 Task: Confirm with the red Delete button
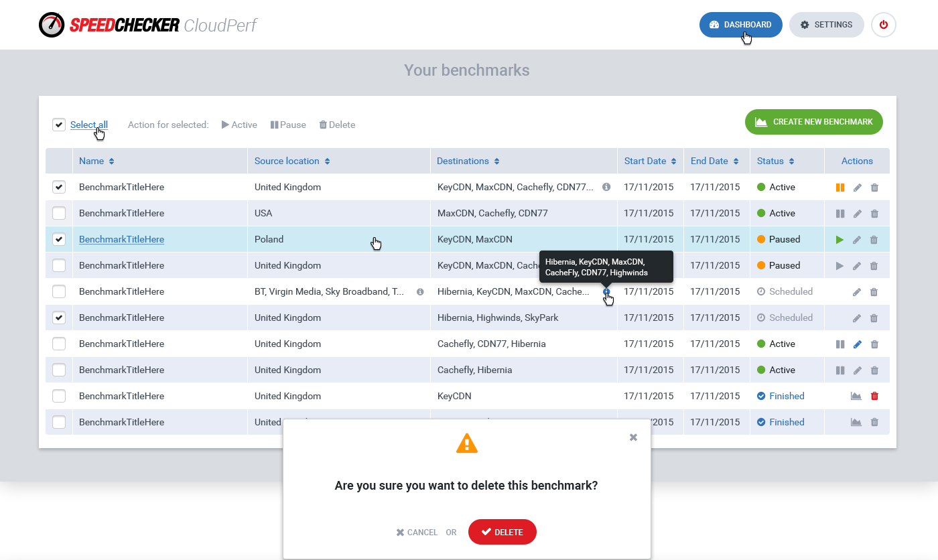(x=502, y=532)
